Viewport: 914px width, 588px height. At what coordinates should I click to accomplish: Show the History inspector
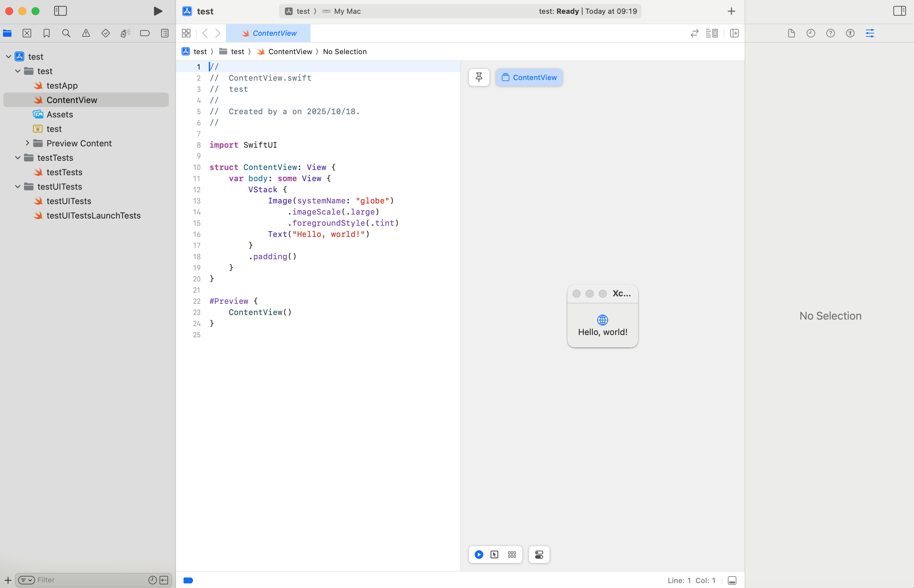811,33
